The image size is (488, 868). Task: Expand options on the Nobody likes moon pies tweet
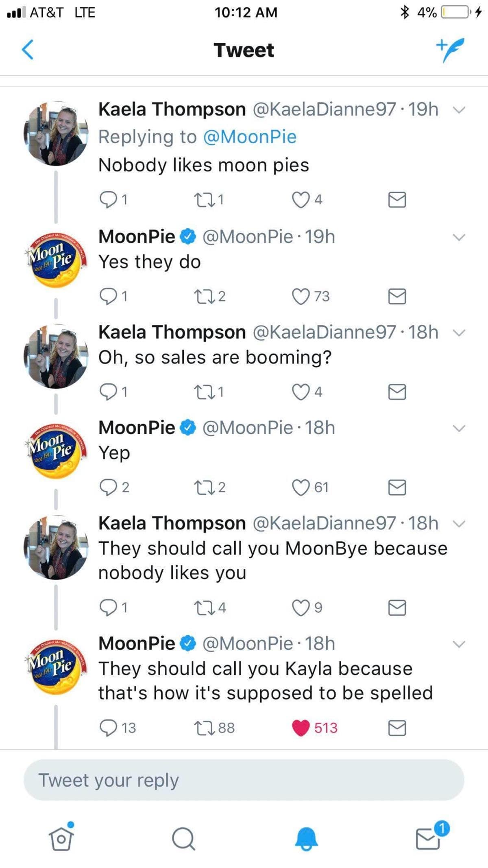pyautogui.click(x=459, y=109)
